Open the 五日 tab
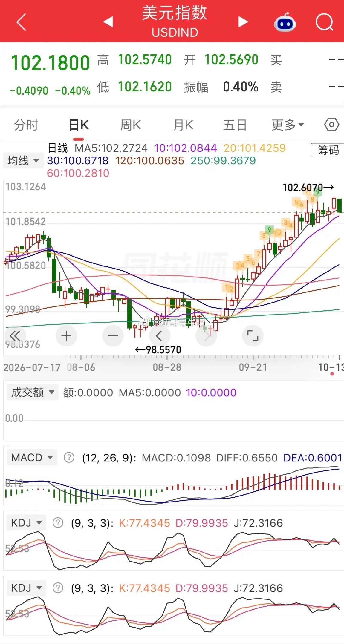The height and width of the screenshot is (644, 344). [235, 125]
